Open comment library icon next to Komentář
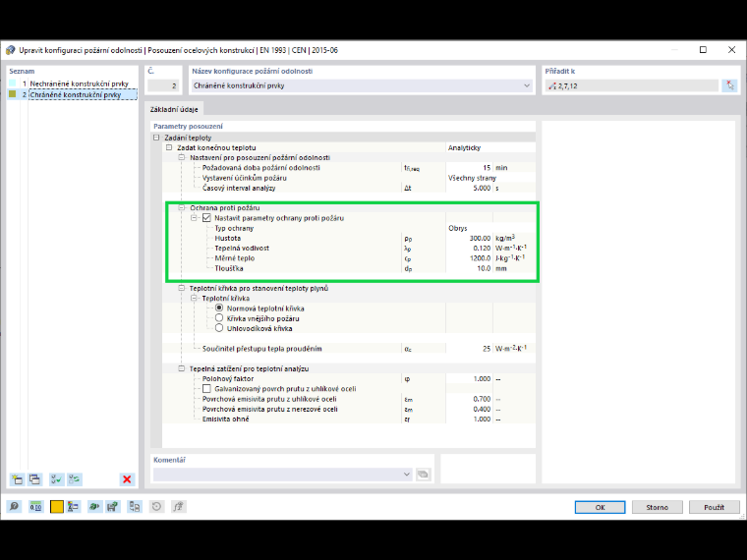Image resolution: width=747 pixels, height=560 pixels. click(x=423, y=474)
